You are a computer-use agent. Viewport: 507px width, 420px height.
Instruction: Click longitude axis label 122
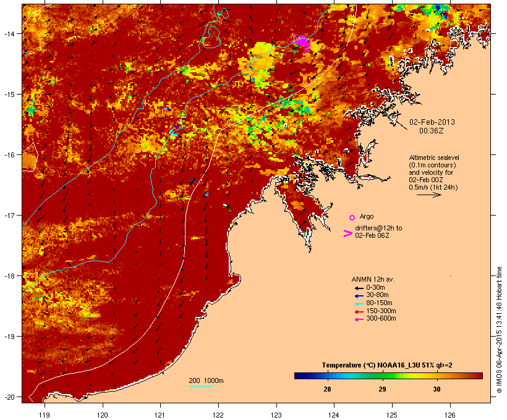pos(218,415)
